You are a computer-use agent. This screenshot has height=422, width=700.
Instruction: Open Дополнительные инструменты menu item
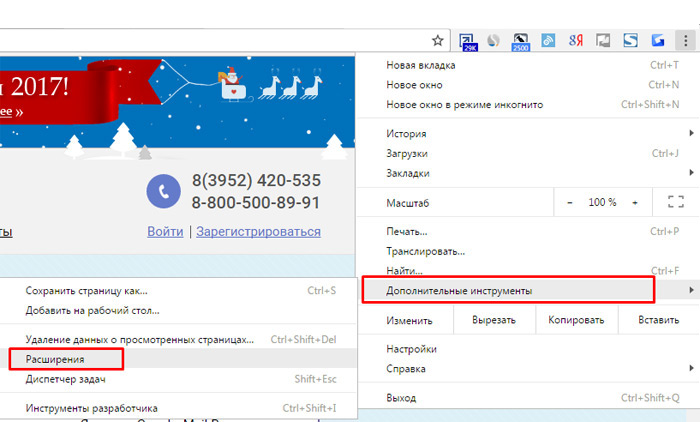click(506, 290)
